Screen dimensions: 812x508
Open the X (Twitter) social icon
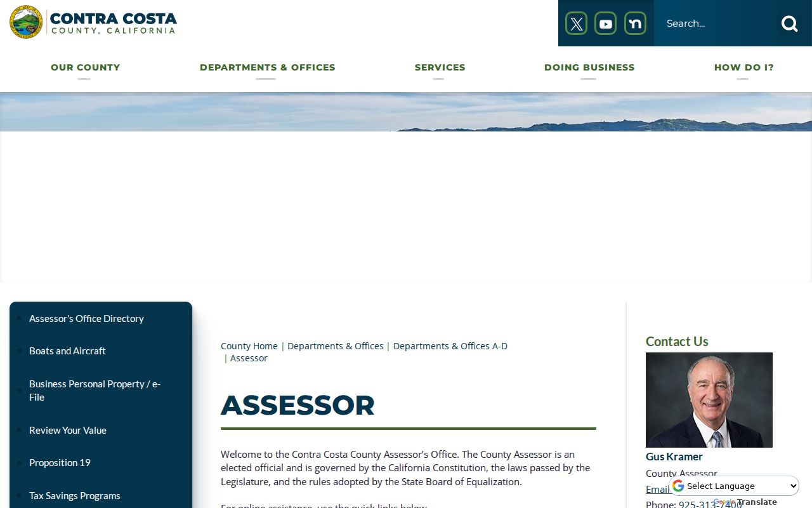(576, 23)
